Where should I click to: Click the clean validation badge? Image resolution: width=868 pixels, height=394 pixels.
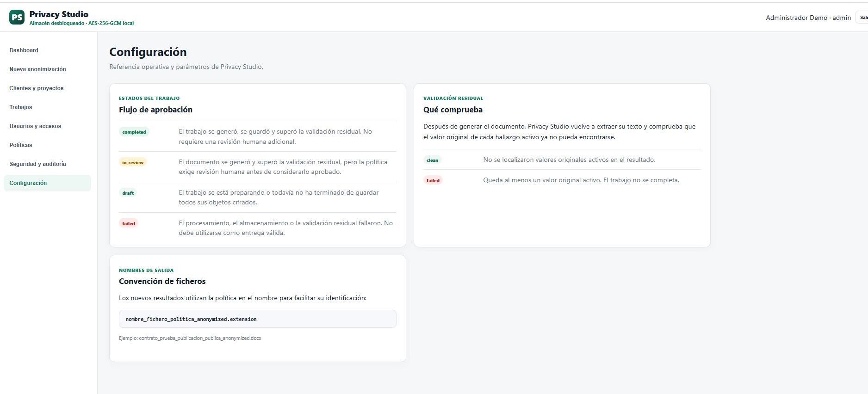433,160
